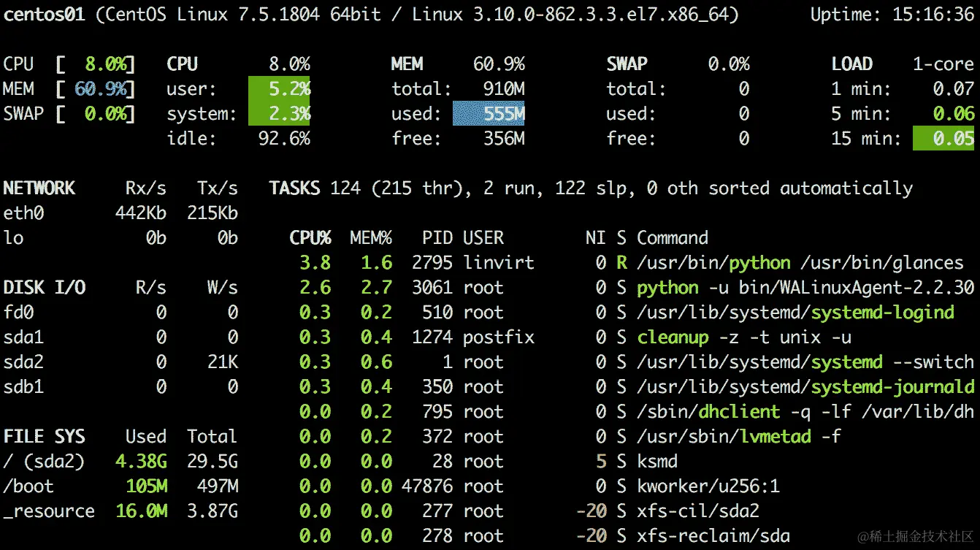Select the lo network interface row

pos(120,238)
